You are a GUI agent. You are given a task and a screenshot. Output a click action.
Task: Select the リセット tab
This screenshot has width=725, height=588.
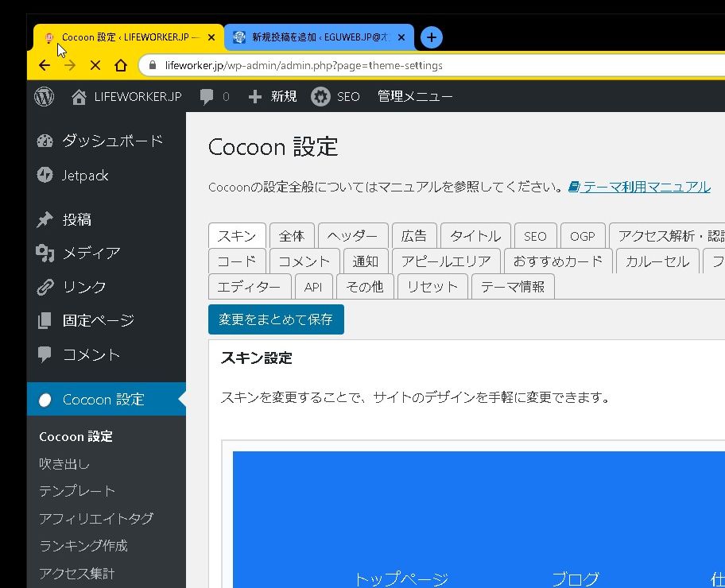tap(432, 287)
